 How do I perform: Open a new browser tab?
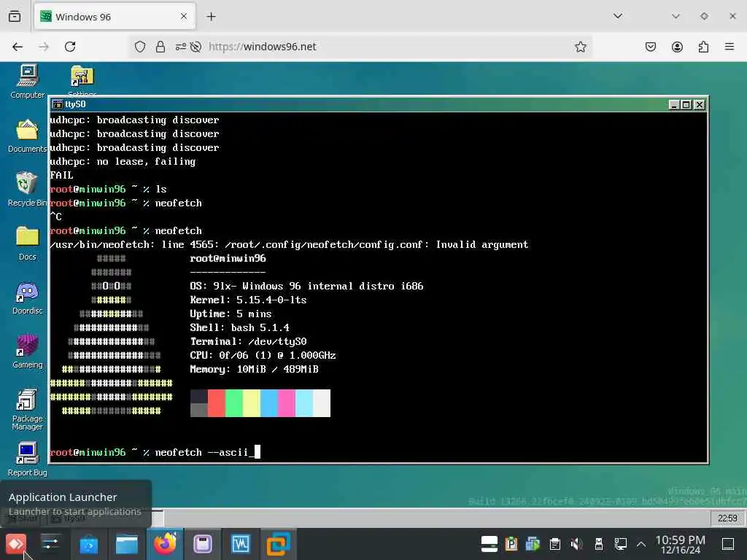(211, 17)
